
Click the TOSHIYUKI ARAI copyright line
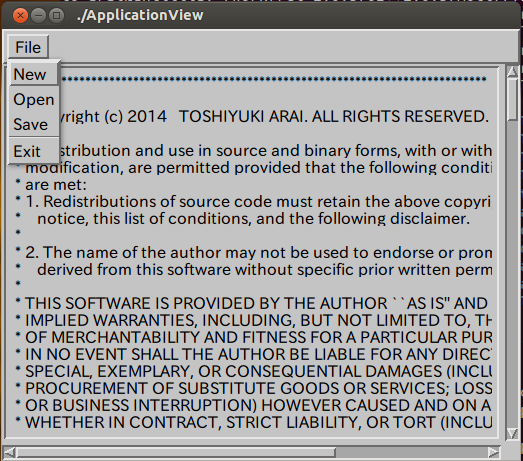[x=274, y=116]
